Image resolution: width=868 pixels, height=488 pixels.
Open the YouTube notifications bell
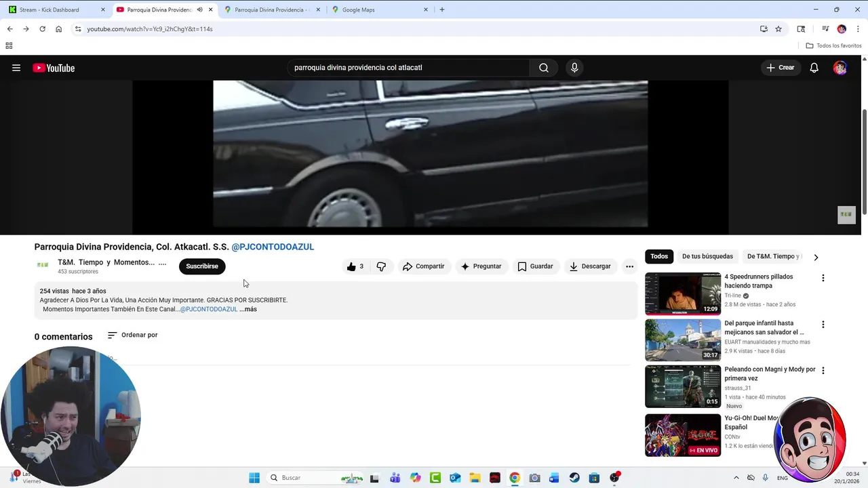pyautogui.click(x=814, y=68)
